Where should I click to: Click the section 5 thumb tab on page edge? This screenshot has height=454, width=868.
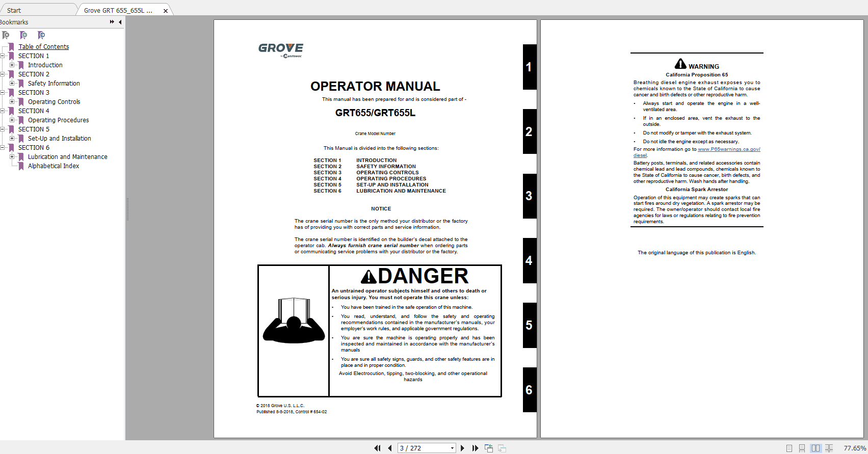(530, 325)
